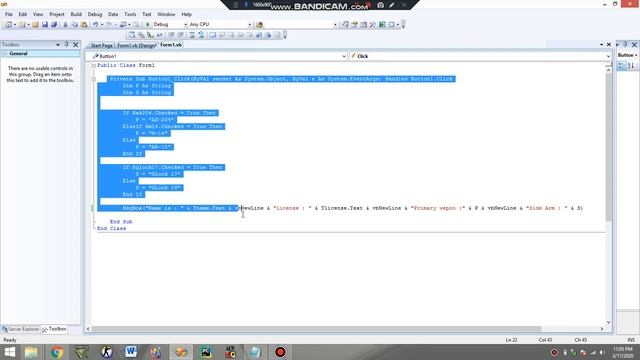Screen dimensions: 640x360
Task: Select the bottom Toolbox tab
Action: (54, 329)
